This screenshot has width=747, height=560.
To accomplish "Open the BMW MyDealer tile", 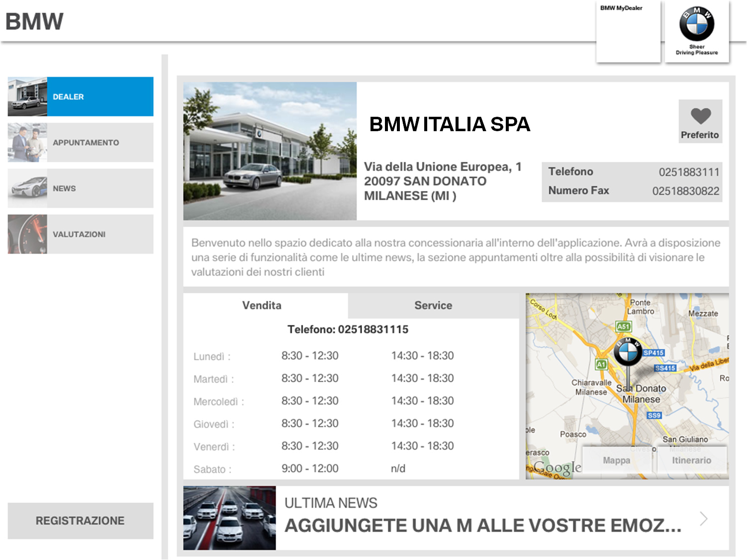I will 628,31.
